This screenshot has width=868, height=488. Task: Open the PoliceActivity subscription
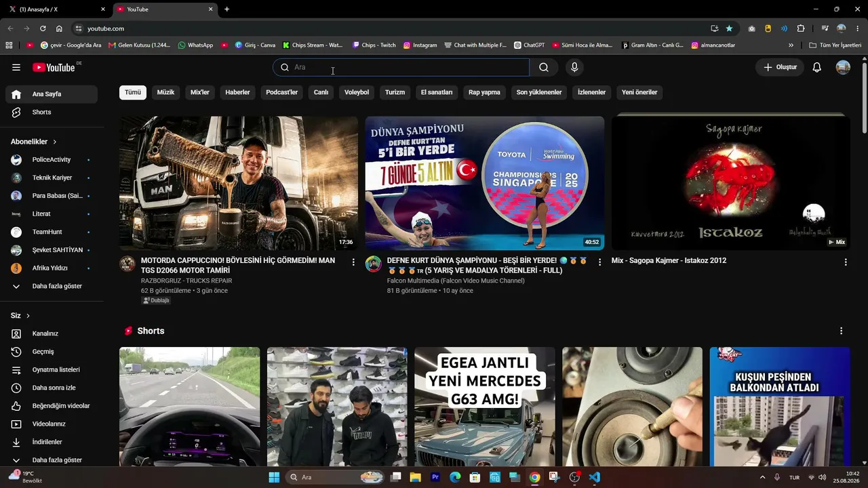(52, 159)
